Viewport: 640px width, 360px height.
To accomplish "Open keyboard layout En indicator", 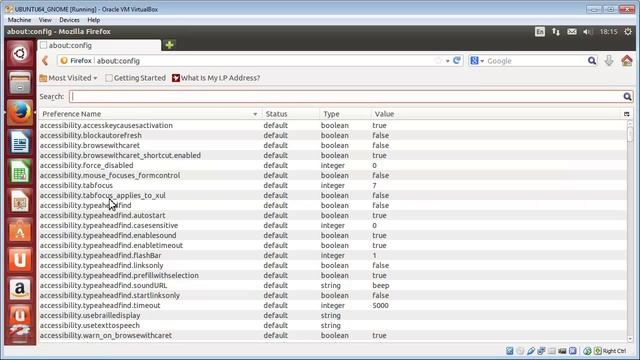I will [x=540, y=31].
